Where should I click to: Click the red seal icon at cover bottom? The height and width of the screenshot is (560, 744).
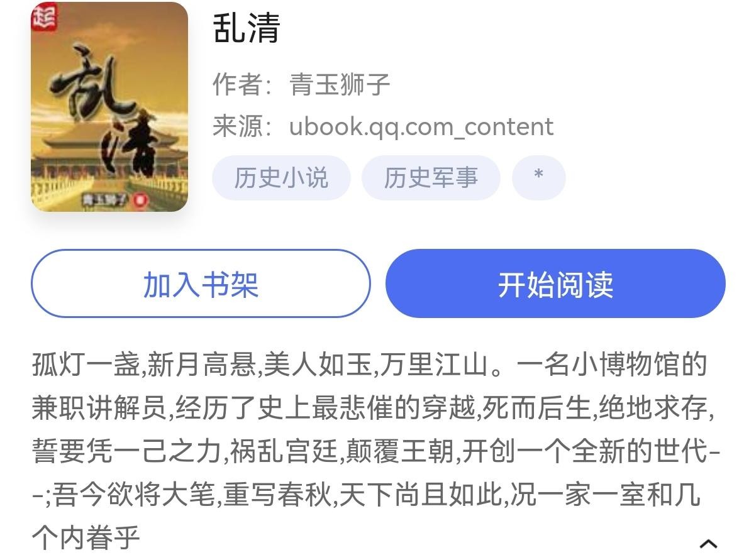[140, 200]
